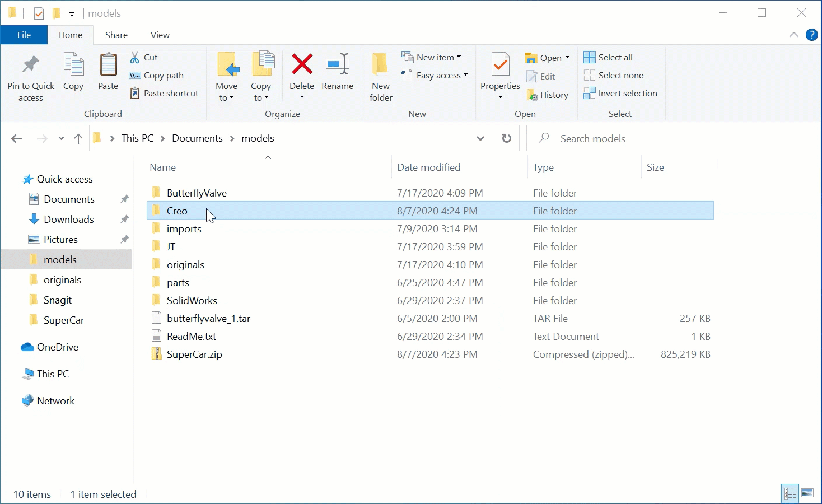The height and width of the screenshot is (504, 822).
Task: Switch to large icons view layout
Action: [x=807, y=493]
